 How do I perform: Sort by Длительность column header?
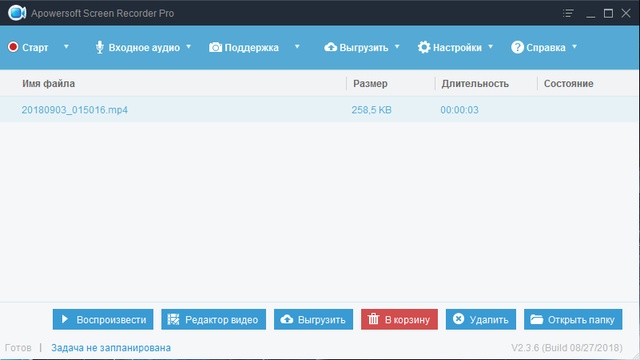pos(475,84)
